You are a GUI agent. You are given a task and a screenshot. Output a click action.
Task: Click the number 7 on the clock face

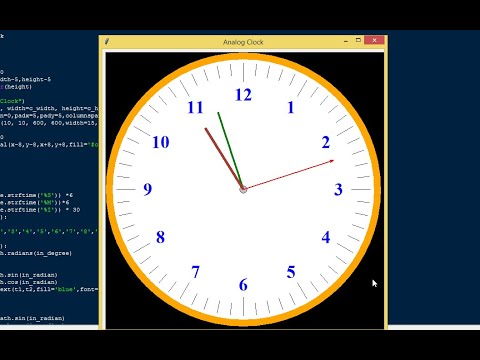click(x=196, y=272)
